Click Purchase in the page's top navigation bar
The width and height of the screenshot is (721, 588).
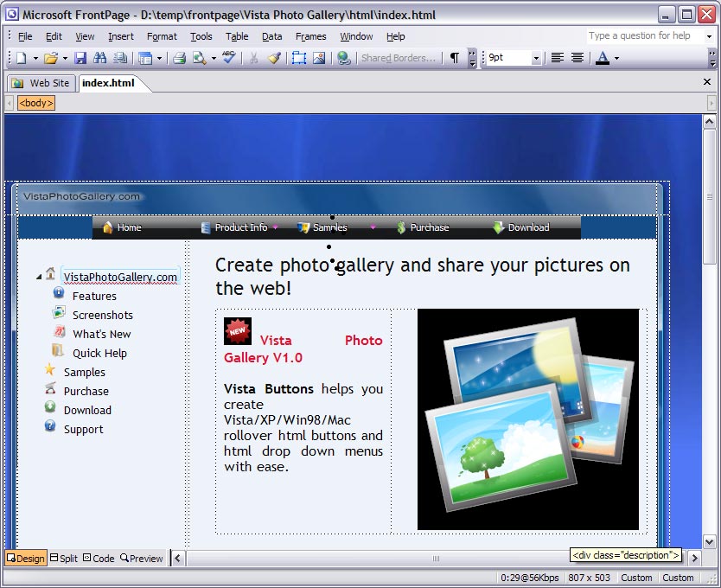tap(423, 227)
